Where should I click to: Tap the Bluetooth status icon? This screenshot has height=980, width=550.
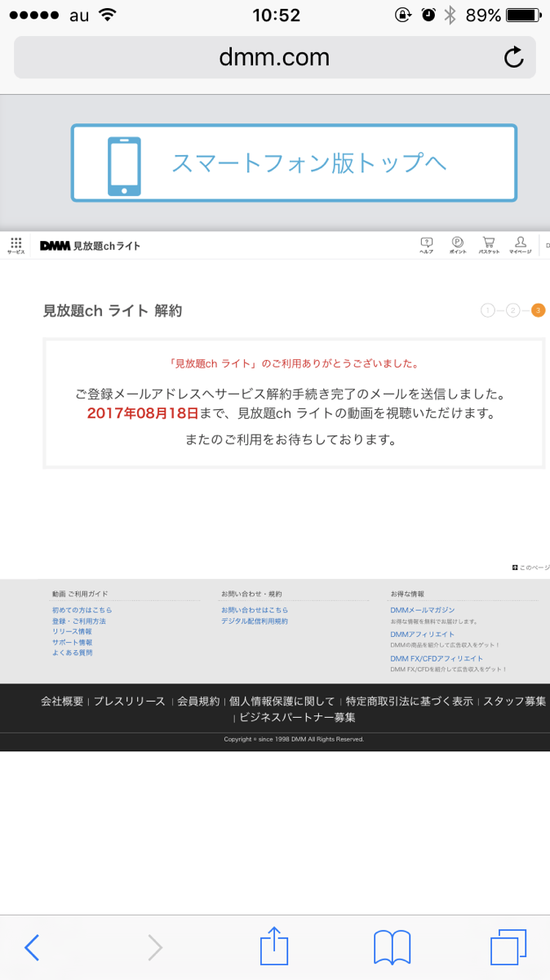[449, 16]
